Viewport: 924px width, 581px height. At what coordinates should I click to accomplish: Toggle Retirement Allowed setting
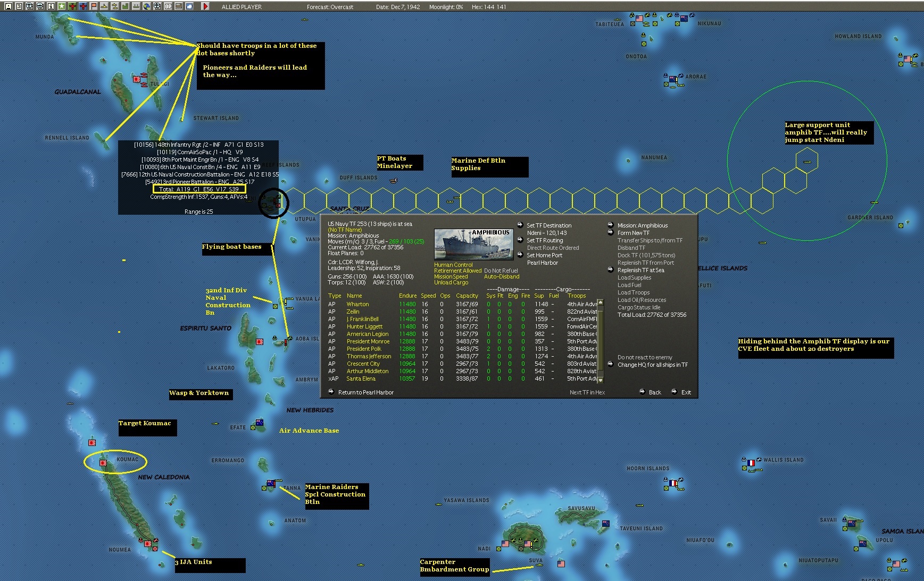tap(457, 271)
